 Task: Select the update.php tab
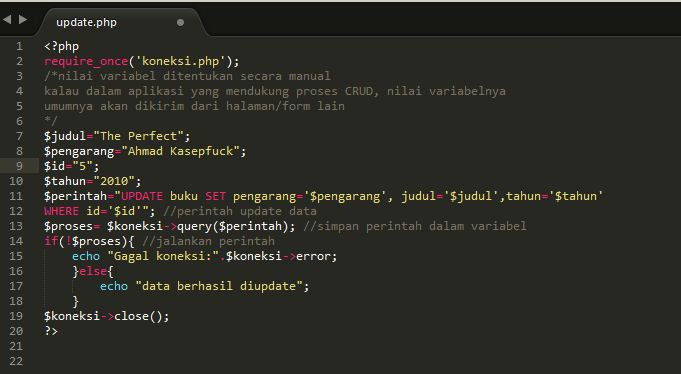click(86, 23)
